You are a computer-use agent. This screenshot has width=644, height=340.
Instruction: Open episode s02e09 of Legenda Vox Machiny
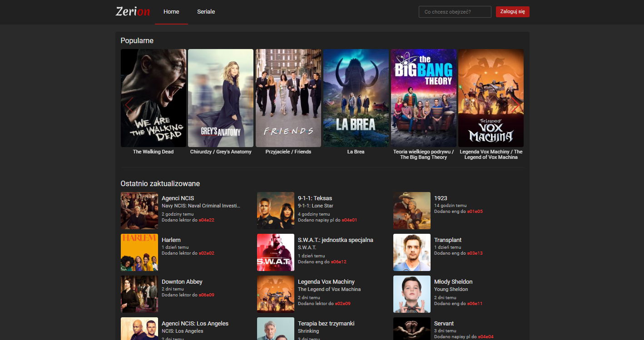point(342,304)
